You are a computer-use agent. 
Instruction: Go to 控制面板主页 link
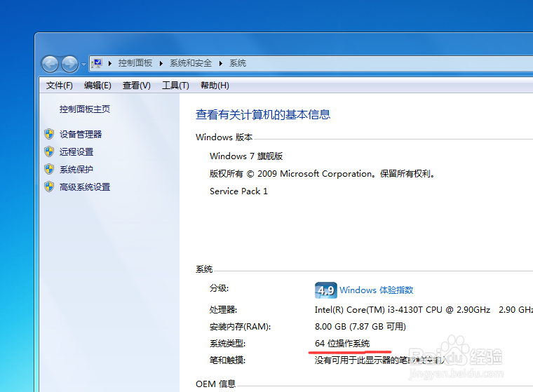[85, 109]
